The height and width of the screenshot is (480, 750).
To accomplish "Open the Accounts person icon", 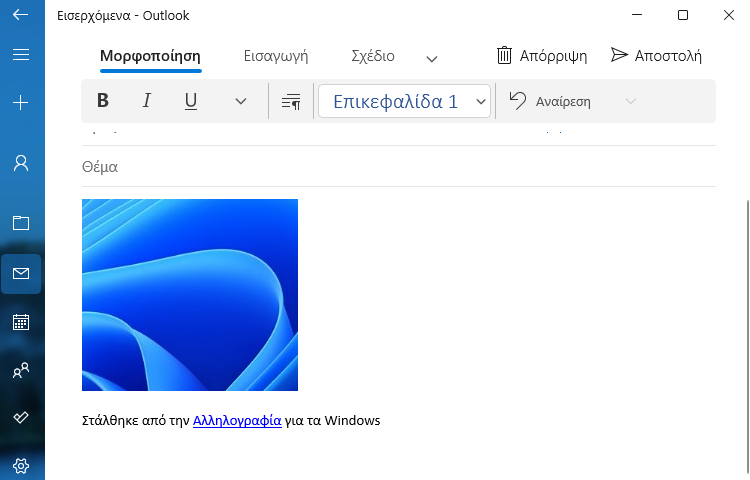I will [x=21, y=163].
